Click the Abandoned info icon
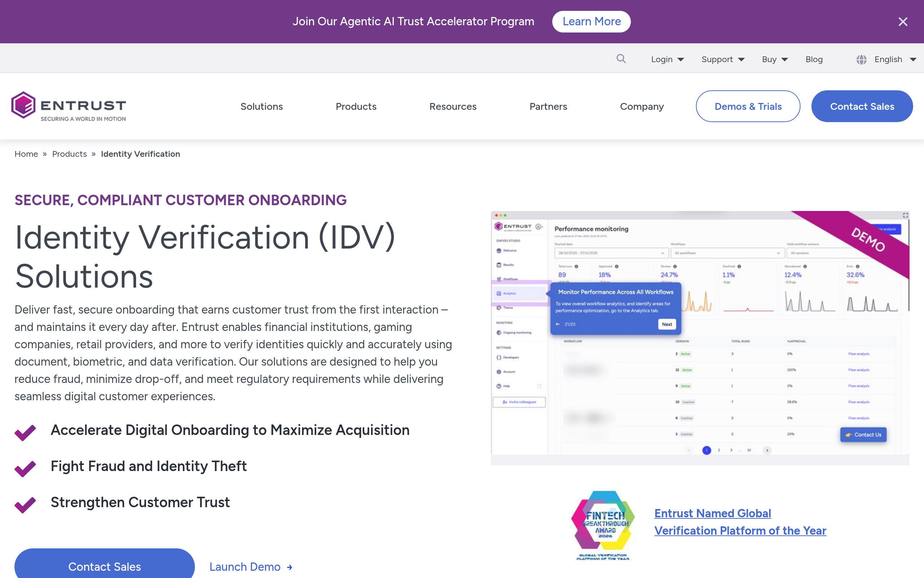Viewport: 924px width, 578px height. [805, 267]
